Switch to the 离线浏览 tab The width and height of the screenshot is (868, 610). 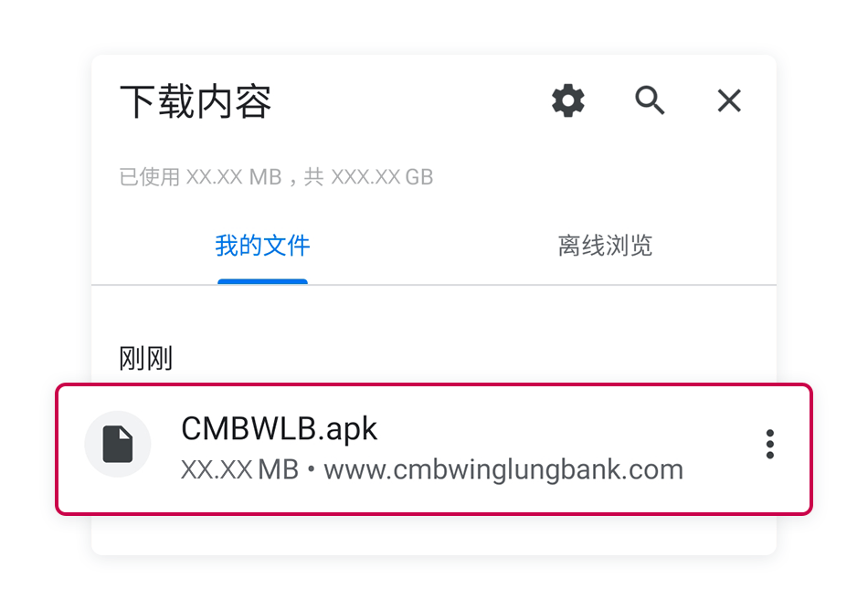605,246
